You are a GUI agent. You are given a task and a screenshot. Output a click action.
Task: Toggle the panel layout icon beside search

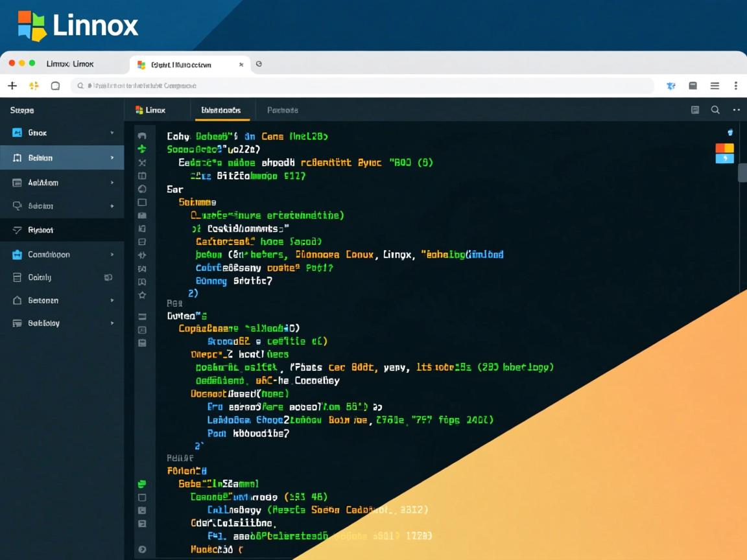pyautogui.click(x=695, y=110)
